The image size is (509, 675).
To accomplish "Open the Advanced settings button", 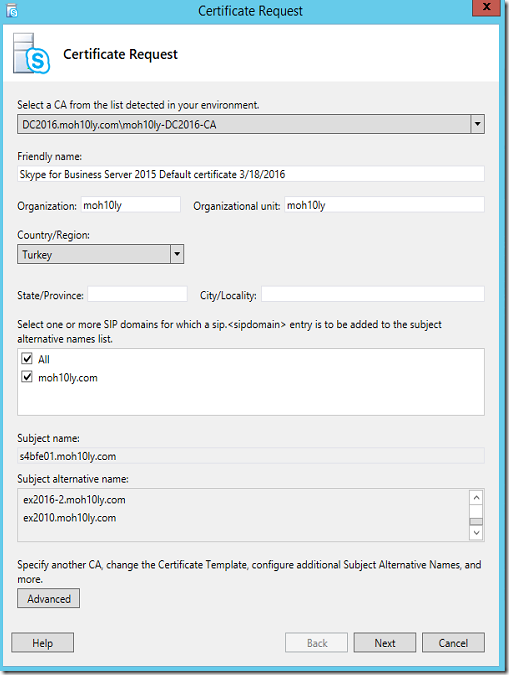I will [x=49, y=598].
